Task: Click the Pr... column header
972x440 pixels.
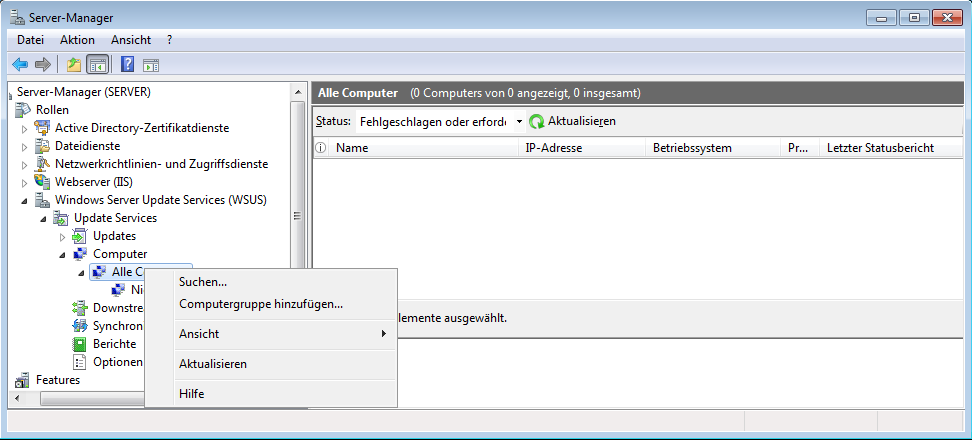Action: 800,148
